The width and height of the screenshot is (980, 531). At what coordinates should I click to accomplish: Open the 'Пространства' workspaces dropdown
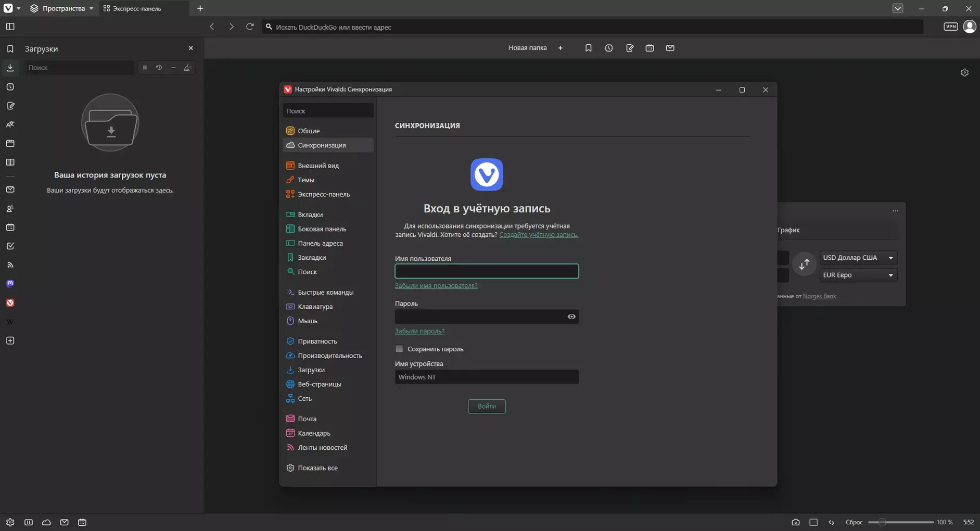pos(62,8)
